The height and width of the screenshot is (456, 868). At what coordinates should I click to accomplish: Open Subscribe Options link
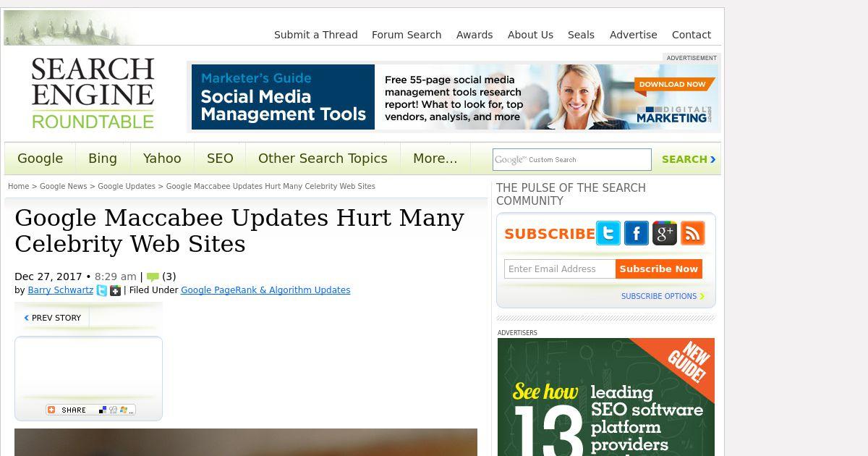663,296
